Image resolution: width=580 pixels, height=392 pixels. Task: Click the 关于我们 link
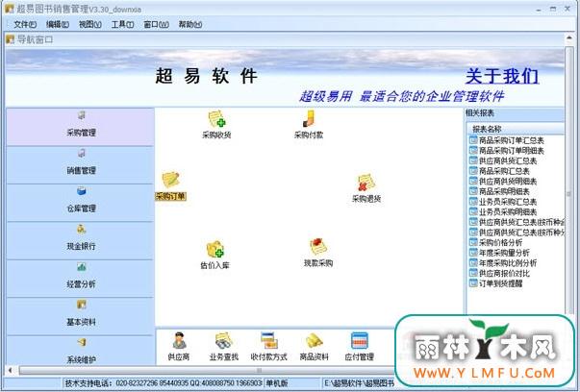(x=502, y=76)
